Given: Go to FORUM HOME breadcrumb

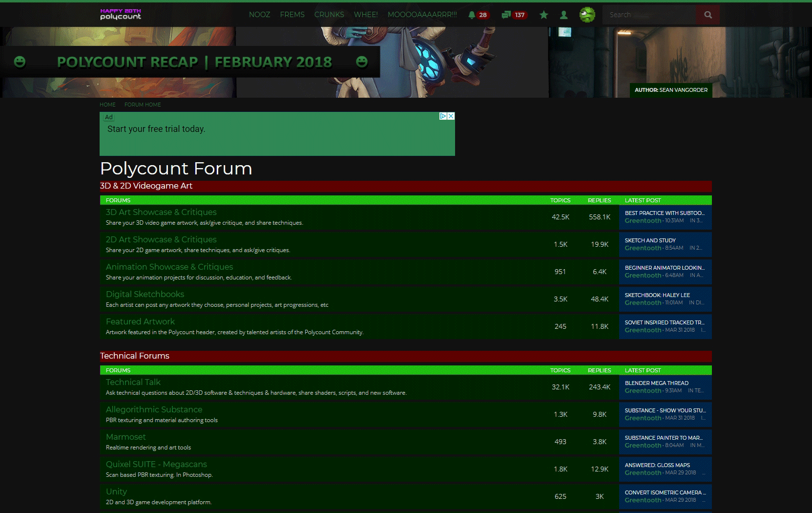Looking at the screenshot, I should [143, 105].
